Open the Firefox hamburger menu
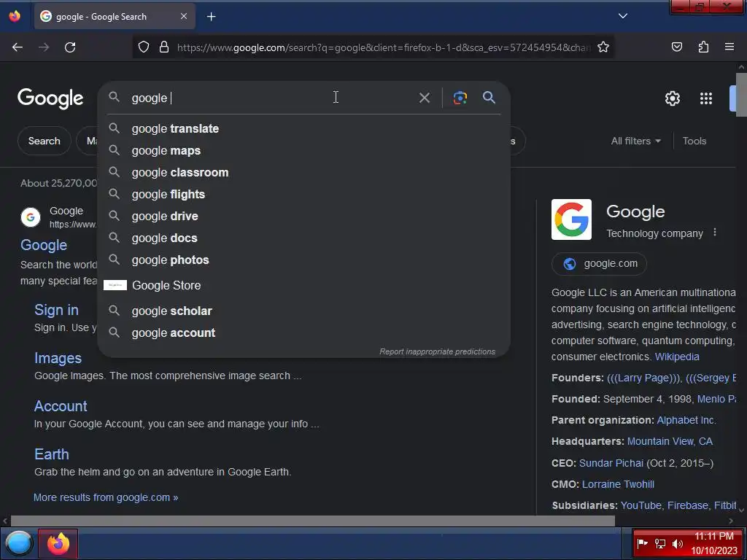The width and height of the screenshot is (747, 560). [729, 47]
